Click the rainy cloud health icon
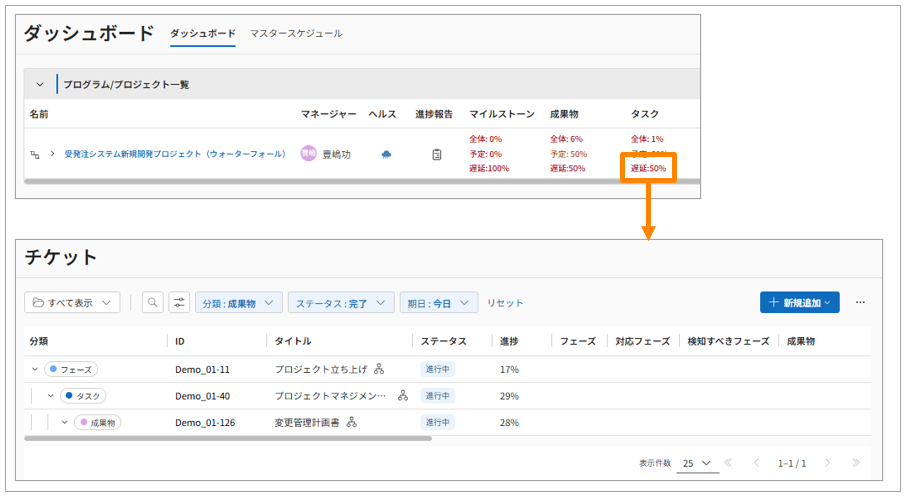906x498 pixels. pyautogui.click(x=386, y=154)
